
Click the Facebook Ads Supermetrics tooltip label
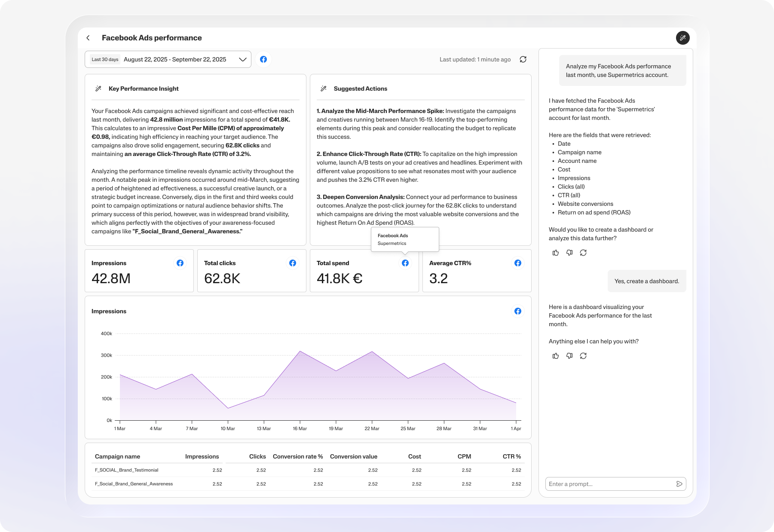(404, 239)
